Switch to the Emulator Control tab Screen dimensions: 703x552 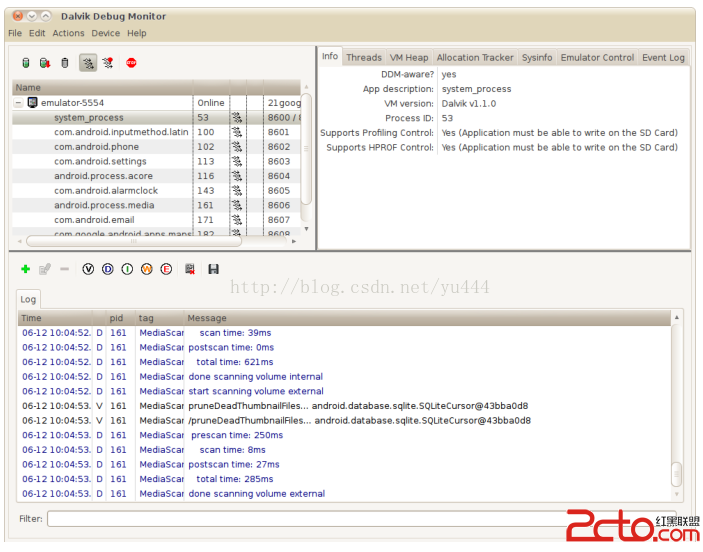[x=597, y=57]
